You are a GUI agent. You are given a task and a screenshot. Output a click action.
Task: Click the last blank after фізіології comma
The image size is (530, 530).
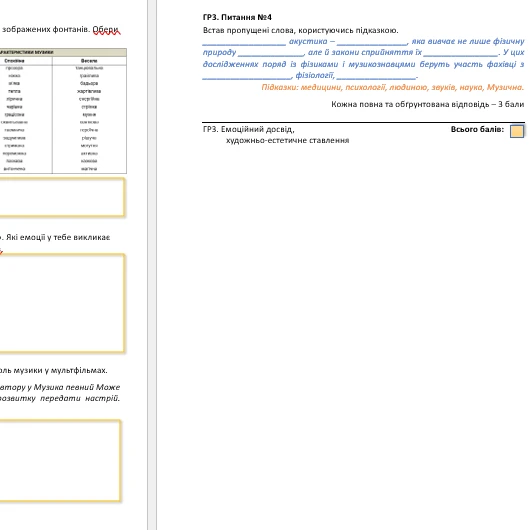click(x=376, y=77)
